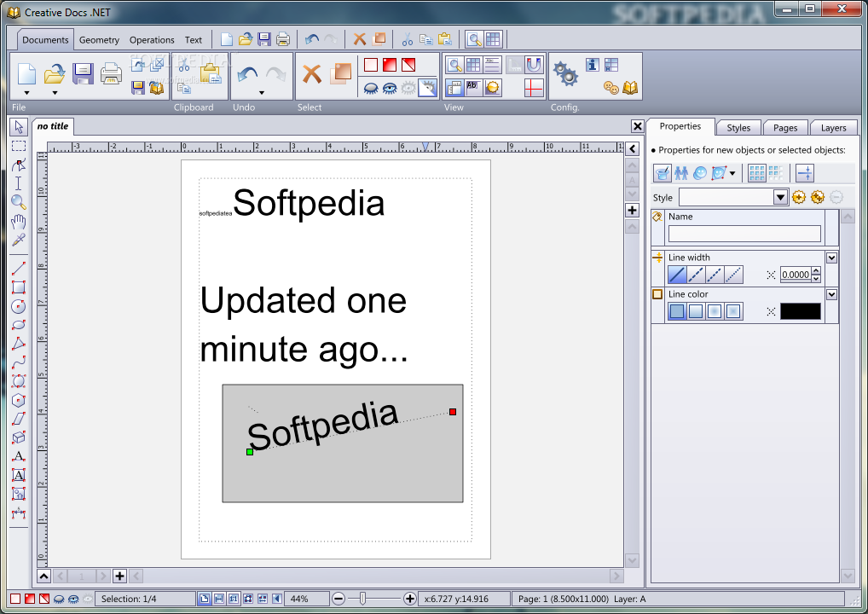The height and width of the screenshot is (614, 868).
Task: Select the text line 'A' tool
Action: click(x=18, y=456)
